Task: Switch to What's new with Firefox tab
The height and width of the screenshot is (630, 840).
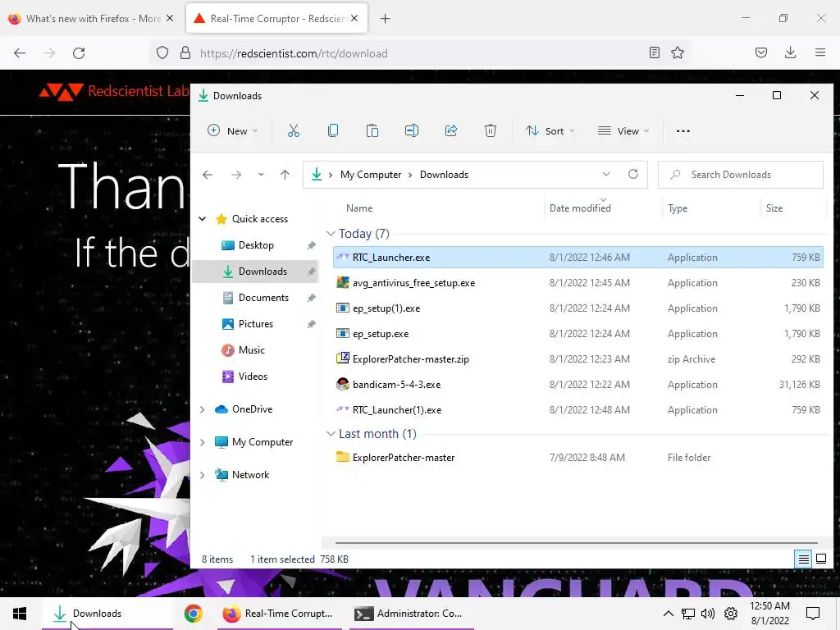Action: [92, 19]
